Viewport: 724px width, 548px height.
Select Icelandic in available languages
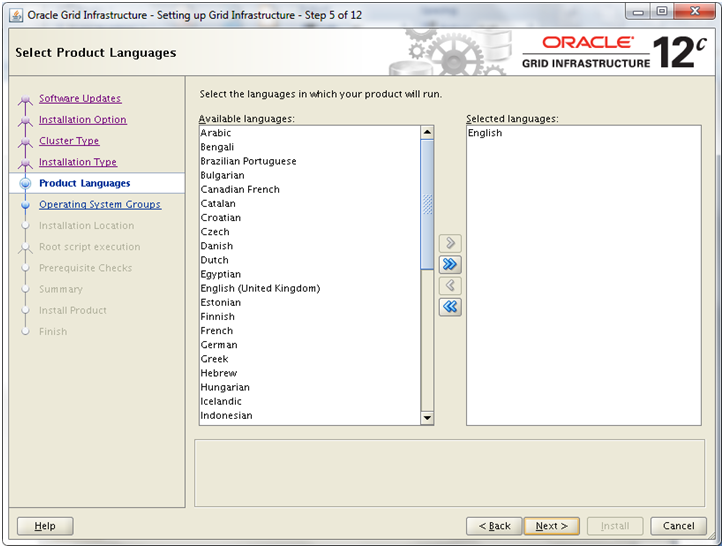(310, 402)
